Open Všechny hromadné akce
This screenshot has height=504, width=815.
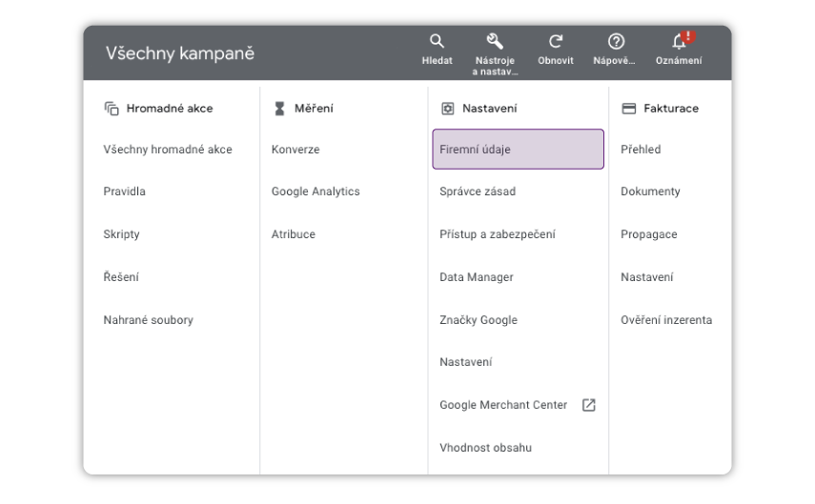click(x=168, y=150)
